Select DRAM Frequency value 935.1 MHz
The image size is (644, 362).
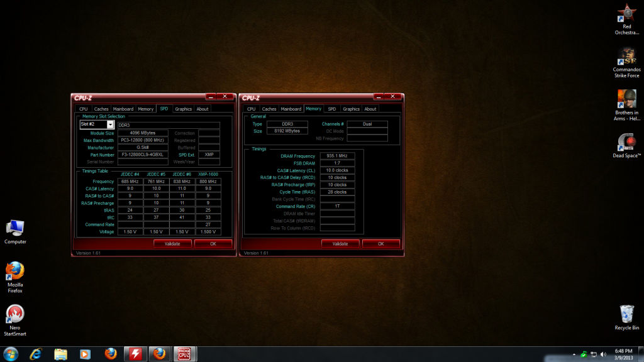tap(337, 156)
